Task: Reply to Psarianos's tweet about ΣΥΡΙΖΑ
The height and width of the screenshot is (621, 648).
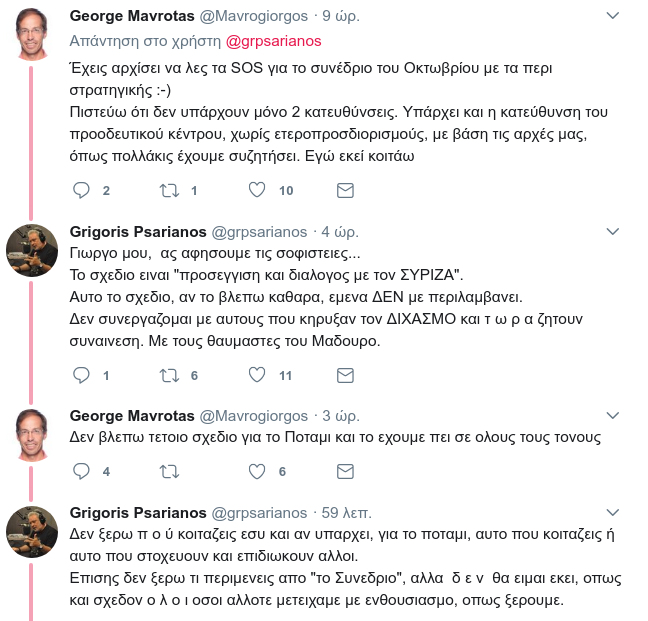Action: point(81,375)
